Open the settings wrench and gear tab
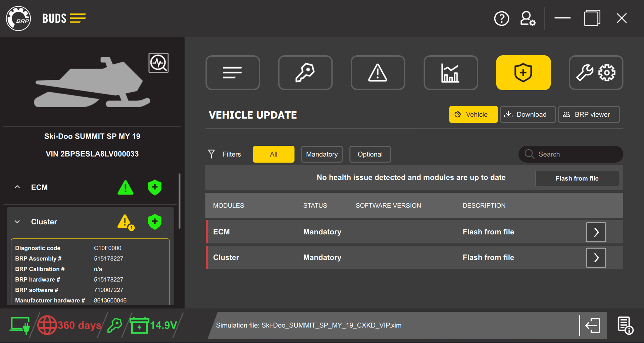This screenshot has width=644, height=343. pos(596,72)
